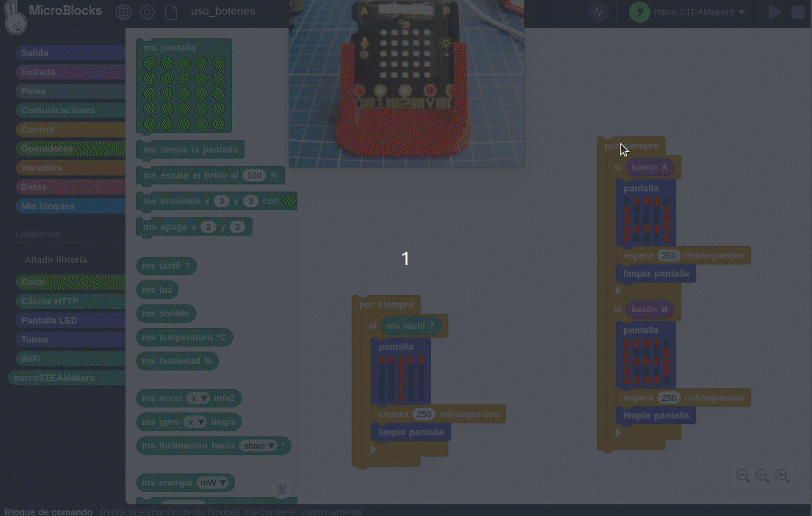Viewport: 812px width, 516px height.
Task: Open the settings gear menu
Action: (x=147, y=12)
